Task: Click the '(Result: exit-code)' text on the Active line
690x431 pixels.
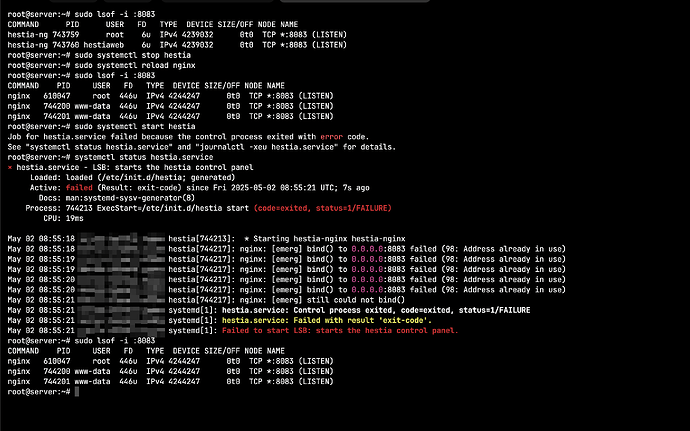Action: 139,188
